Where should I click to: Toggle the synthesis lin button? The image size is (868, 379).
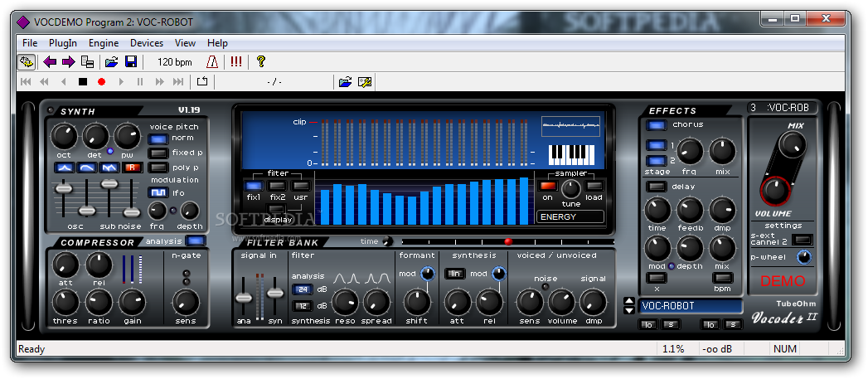[x=455, y=274]
